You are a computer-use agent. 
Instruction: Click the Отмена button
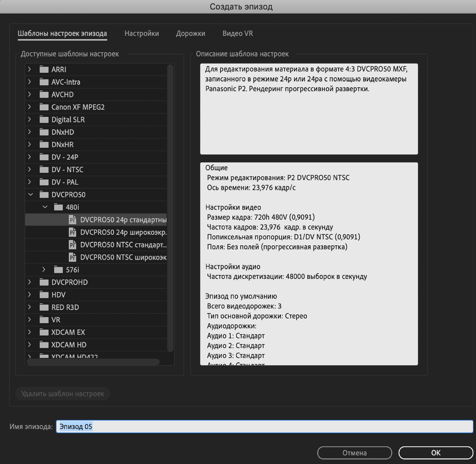pos(355,453)
